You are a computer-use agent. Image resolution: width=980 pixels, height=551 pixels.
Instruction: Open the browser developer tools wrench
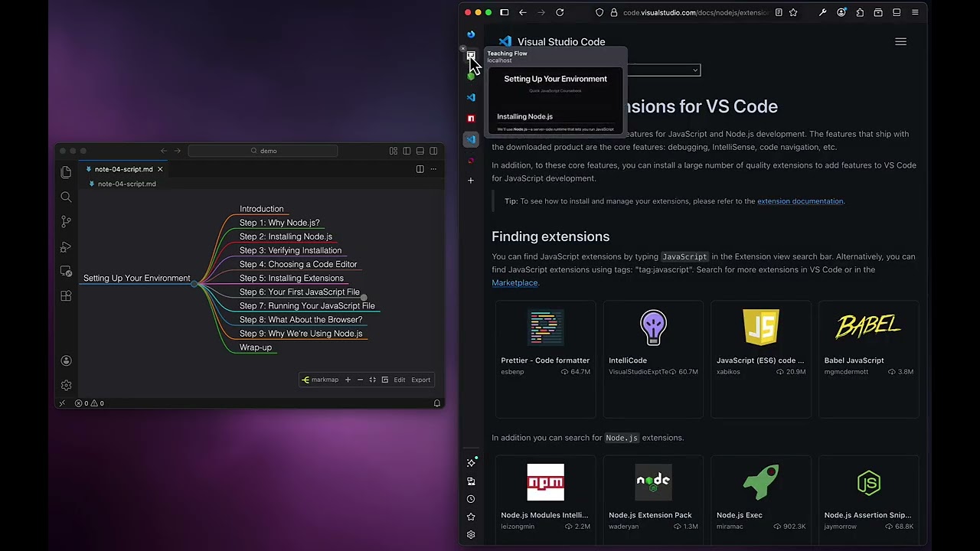[823, 12]
